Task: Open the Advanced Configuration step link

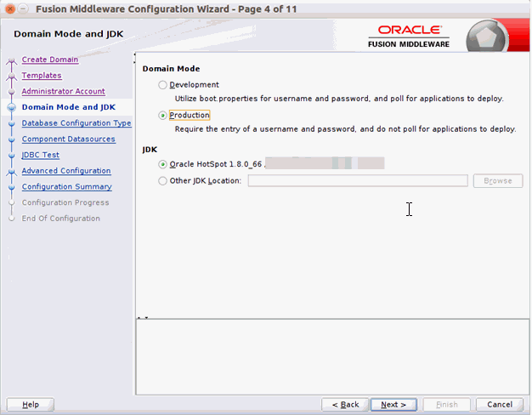Action: [66, 171]
